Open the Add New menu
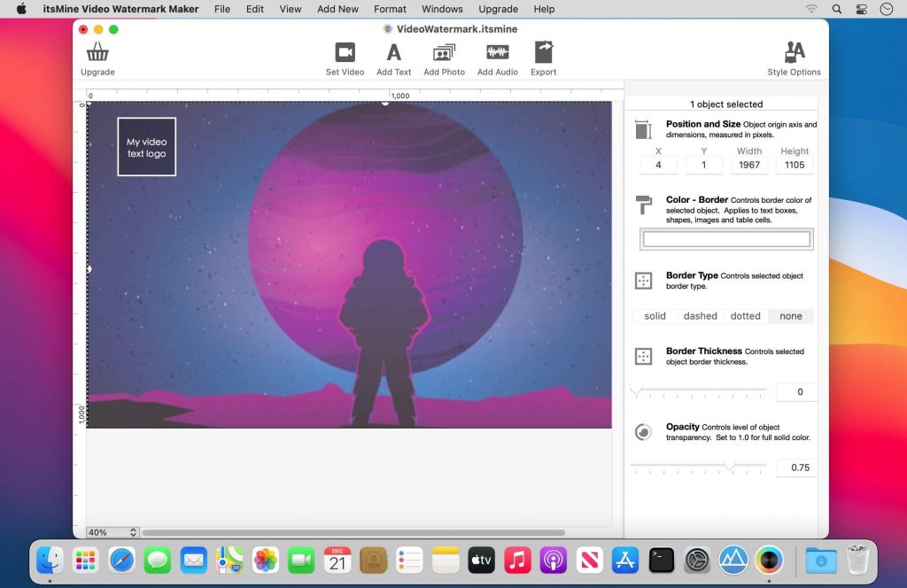 click(337, 9)
